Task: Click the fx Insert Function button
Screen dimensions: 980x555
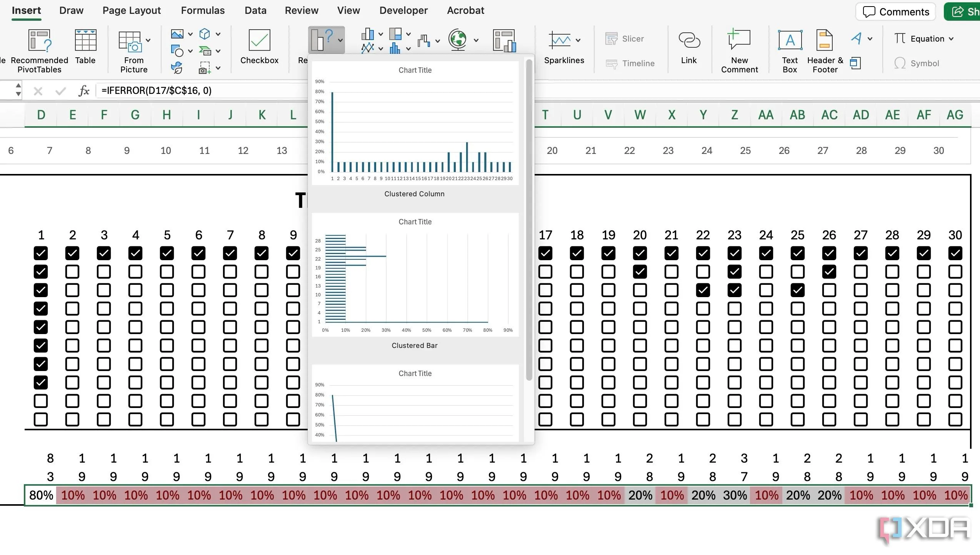Action: click(x=84, y=91)
